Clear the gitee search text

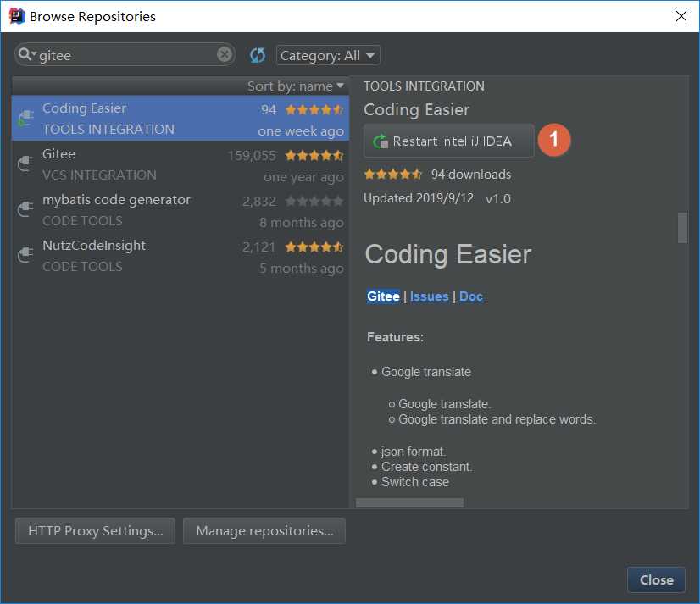[x=225, y=55]
